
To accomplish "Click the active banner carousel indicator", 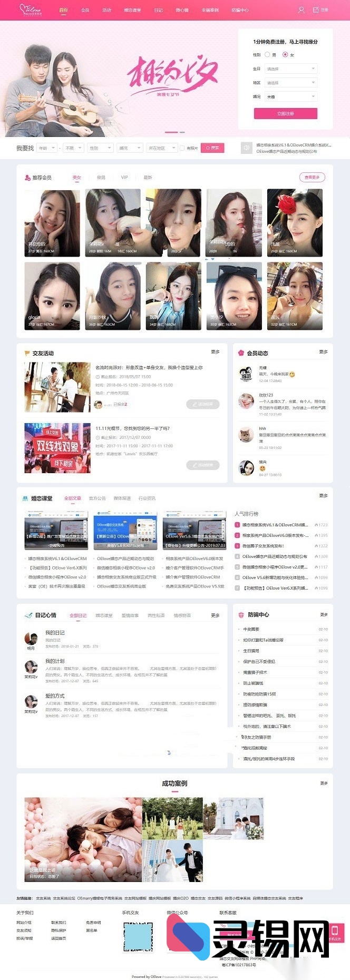I will [x=171, y=132].
